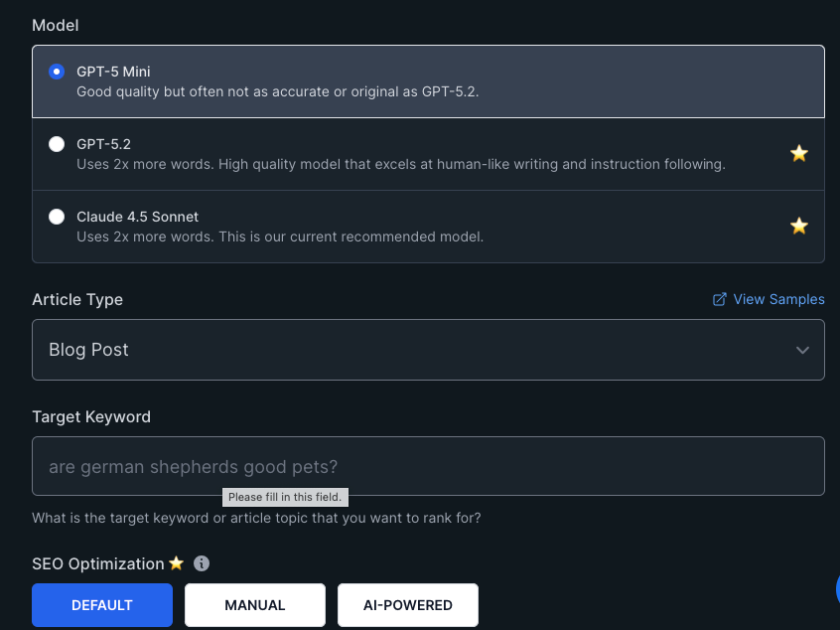The image size is (840, 630).
Task: Open the View Samples link
Action: pos(778,299)
